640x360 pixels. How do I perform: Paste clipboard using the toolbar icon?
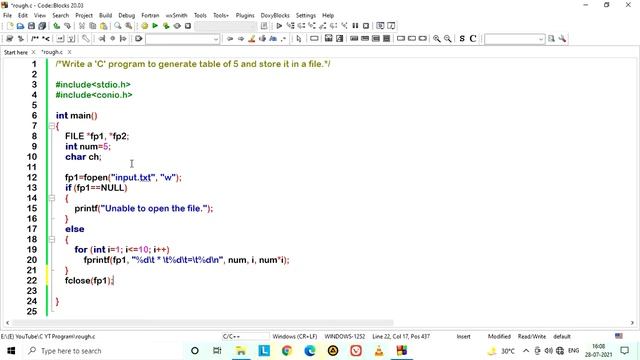[x=104, y=26]
